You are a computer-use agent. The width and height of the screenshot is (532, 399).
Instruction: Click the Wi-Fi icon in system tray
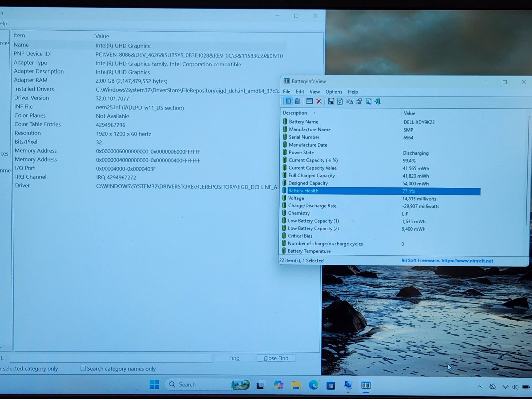(x=505, y=387)
